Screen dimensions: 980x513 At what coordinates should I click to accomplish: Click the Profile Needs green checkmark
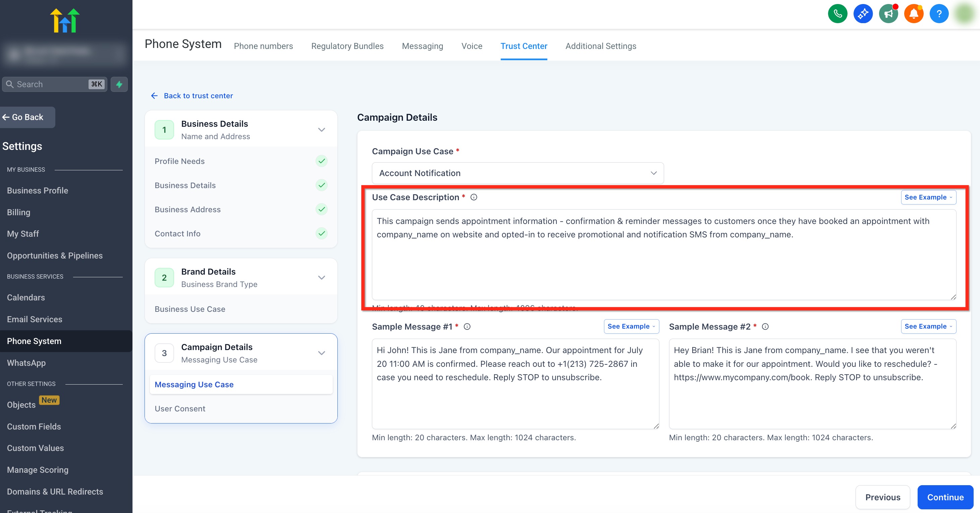[x=321, y=161]
